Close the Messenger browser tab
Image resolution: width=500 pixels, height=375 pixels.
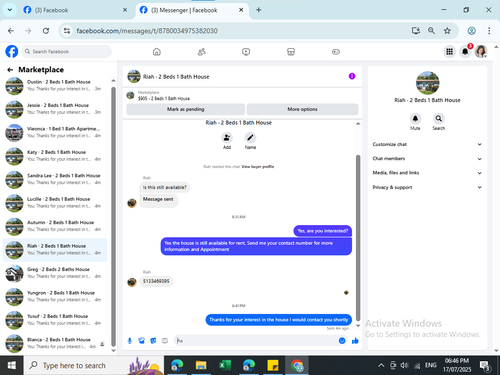coord(241,10)
